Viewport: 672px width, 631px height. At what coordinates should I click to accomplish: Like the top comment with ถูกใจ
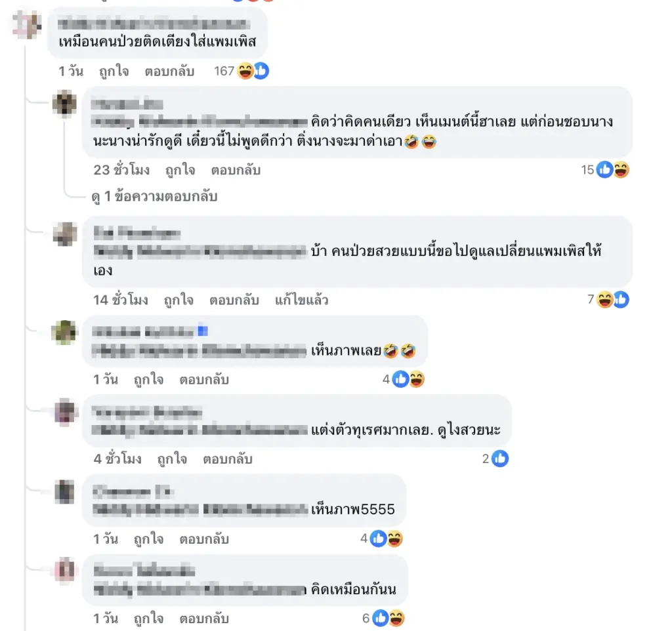pos(114,71)
